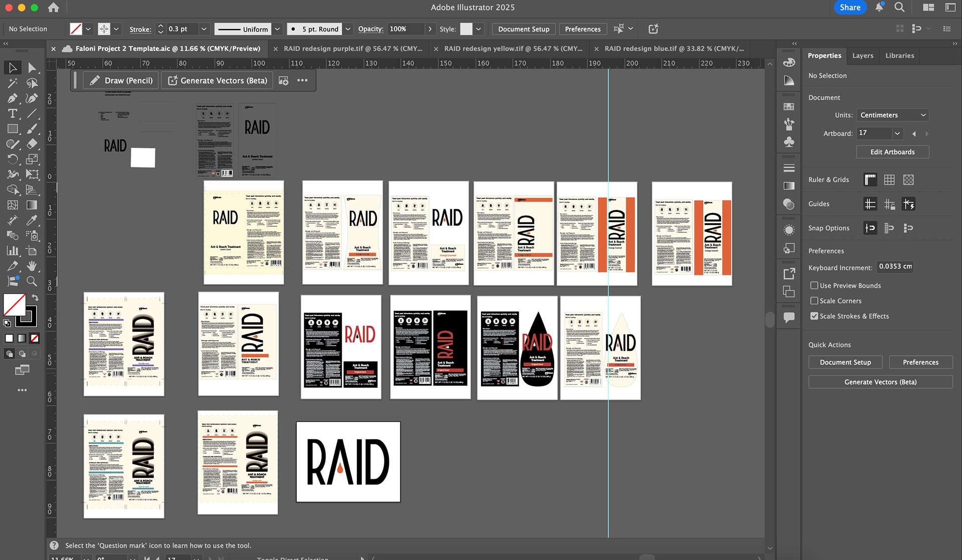
Task: Select the Rotate tool
Action: tap(13, 159)
